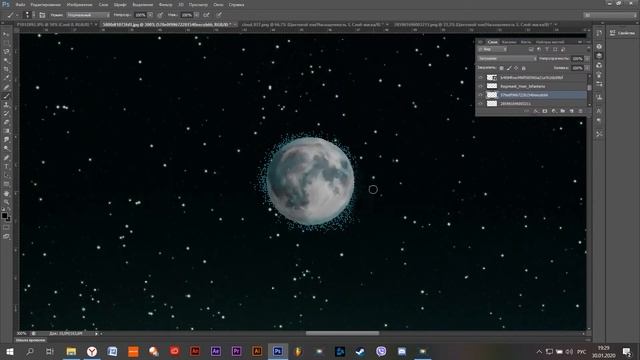Toggle visibility of the topmost layer

pyautogui.click(x=480, y=78)
